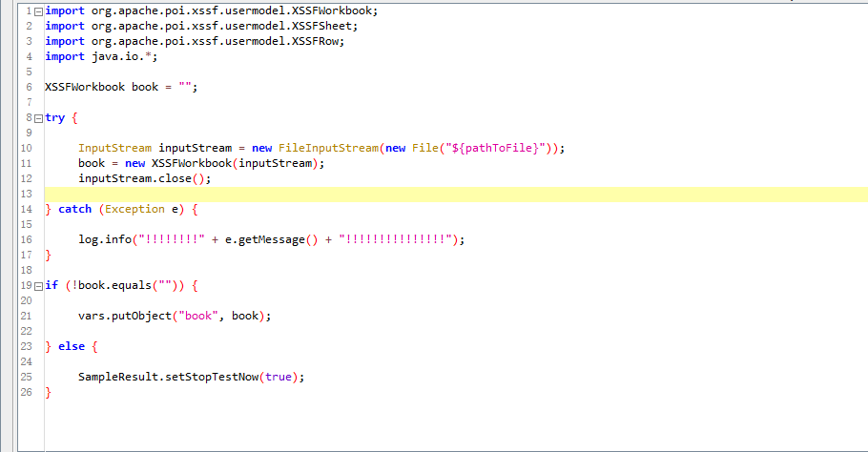
Task: Click the text 'XSSFWorkbook book' on line 6
Action: click(x=102, y=87)
